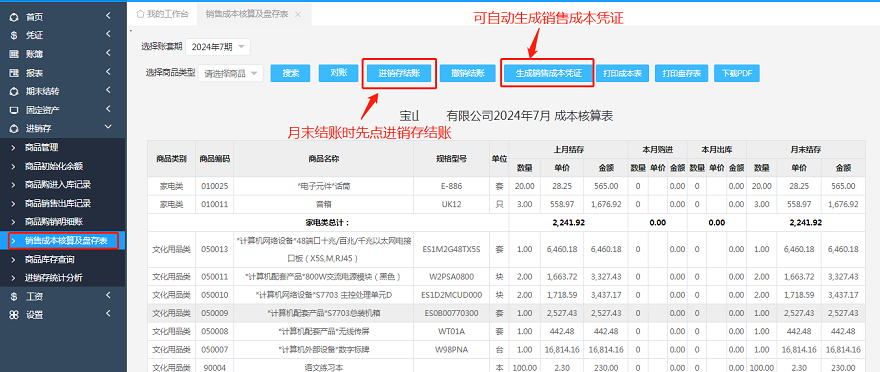Click spec cell W2PSA0800
The image size is (880, 372).
pyautogui.click(x=452, y=277)
